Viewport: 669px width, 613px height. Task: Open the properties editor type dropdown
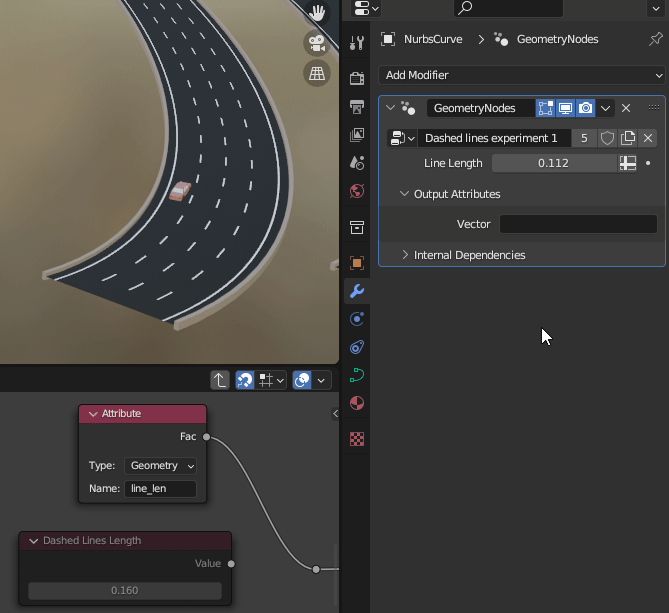pyautogui.click(x=366, y=8)
